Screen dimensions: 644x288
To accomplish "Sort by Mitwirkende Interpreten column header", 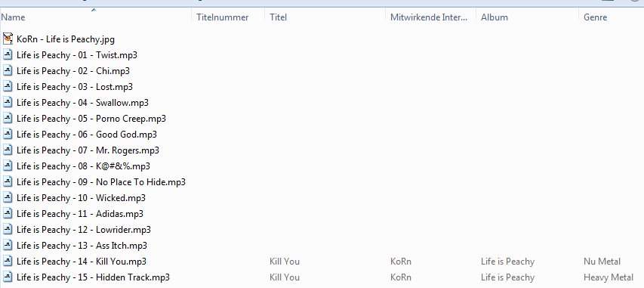I will [x=429, y=17].
